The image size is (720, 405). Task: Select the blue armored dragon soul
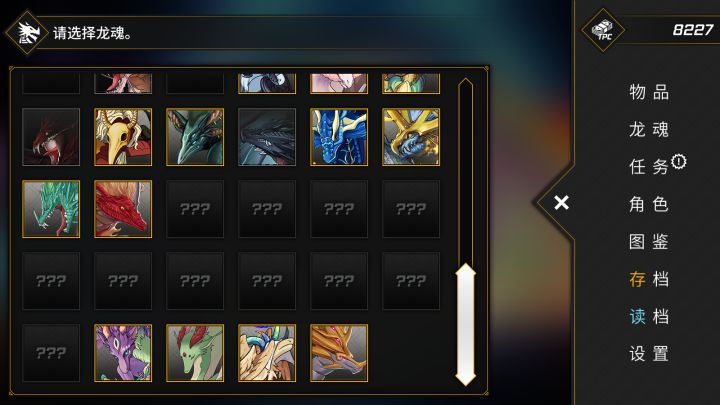pos(339,137)
